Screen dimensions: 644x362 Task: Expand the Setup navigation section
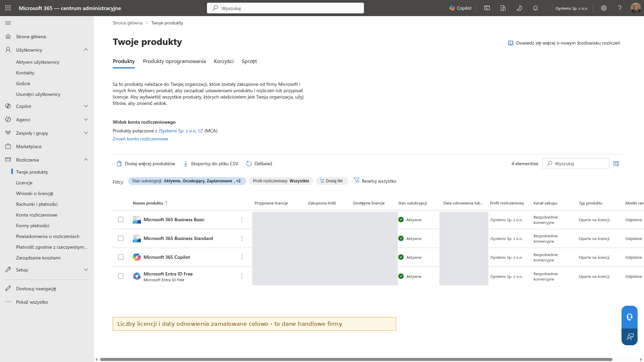pyautogui.click(x=86, y=269)
